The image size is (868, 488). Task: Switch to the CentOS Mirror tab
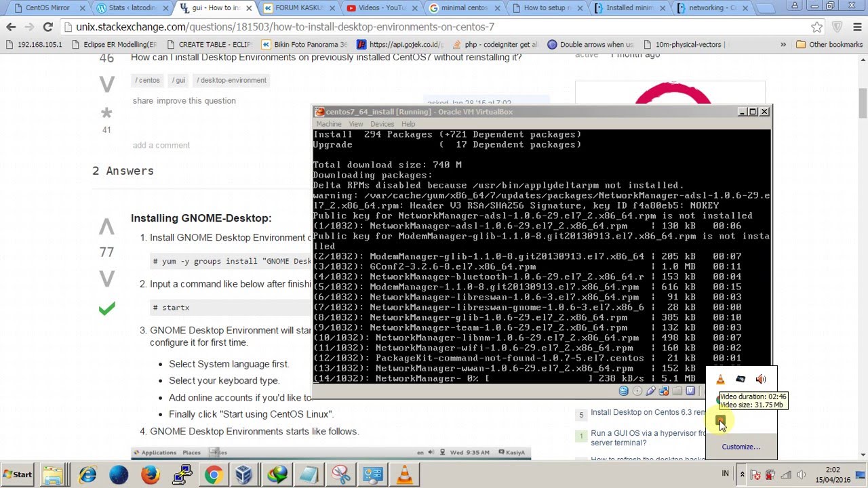[x=46, y=8]
